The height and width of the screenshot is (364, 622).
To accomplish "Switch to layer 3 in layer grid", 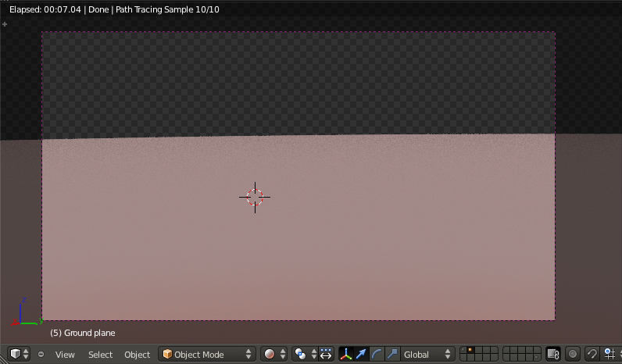I will pos(478,351).
